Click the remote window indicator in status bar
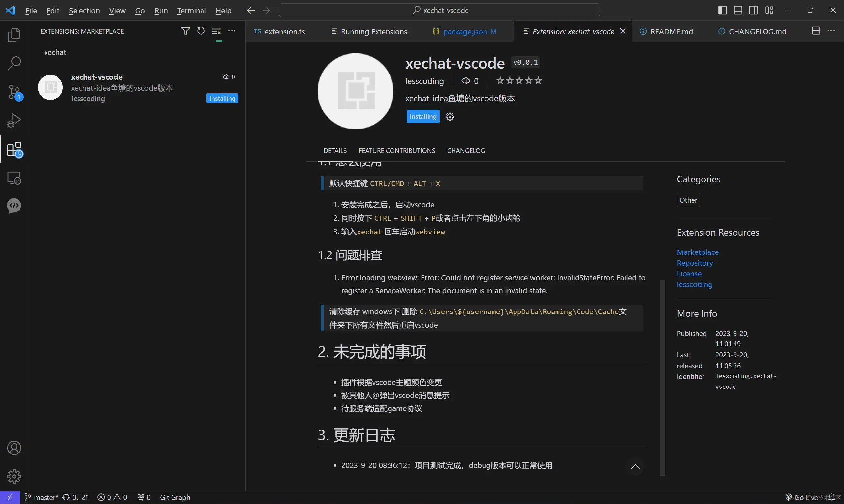The width and height of the screenshot is (844, 504). point(10,497)
